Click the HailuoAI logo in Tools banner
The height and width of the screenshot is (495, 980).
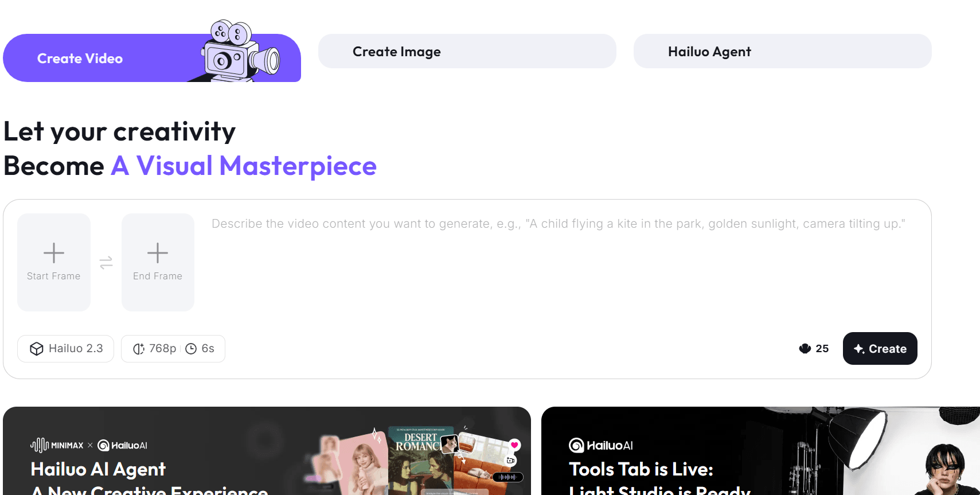[600, 445]
